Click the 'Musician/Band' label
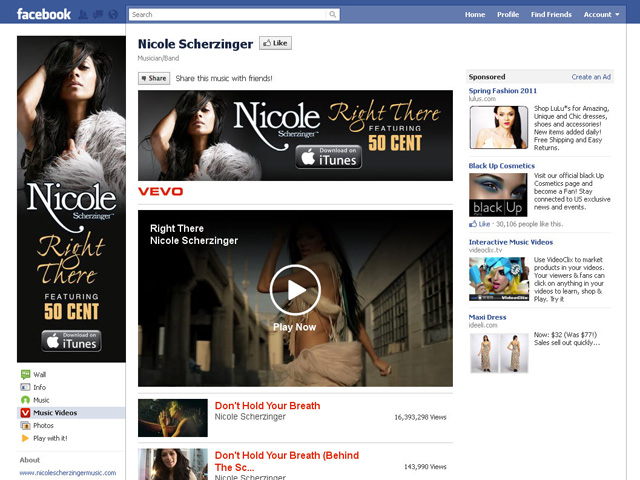This screenshot has width=640, height=480. tap(158, 58)
